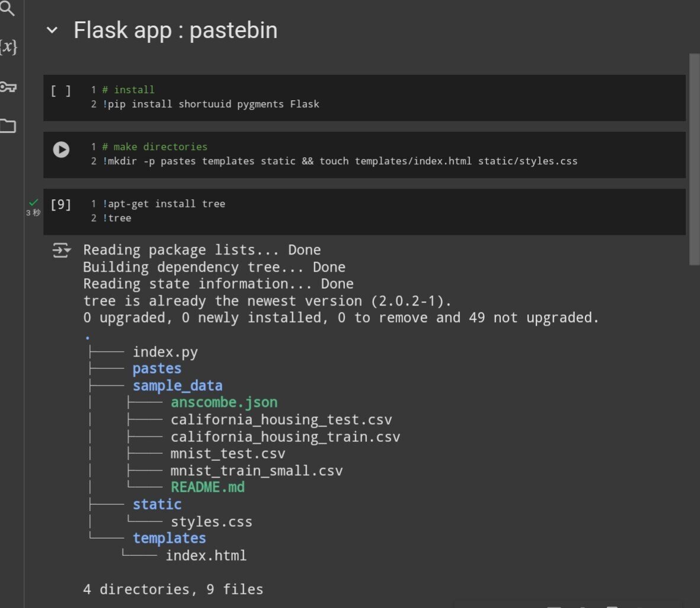Click '0 upgraded, 0 newly installed' line

point(341,318)
